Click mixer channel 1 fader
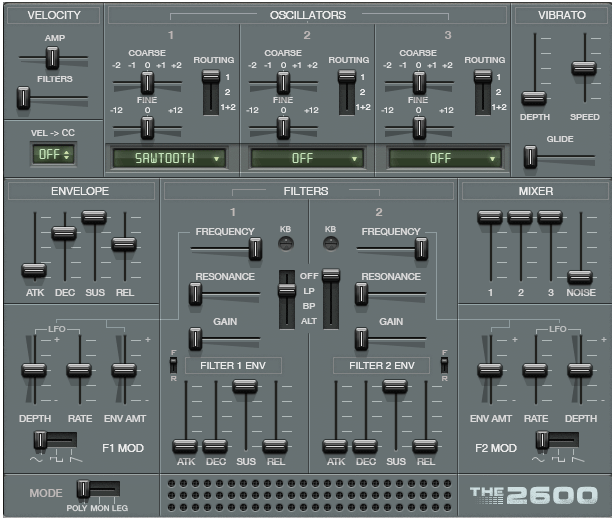The image size is (616, 521). coord(490,217)
